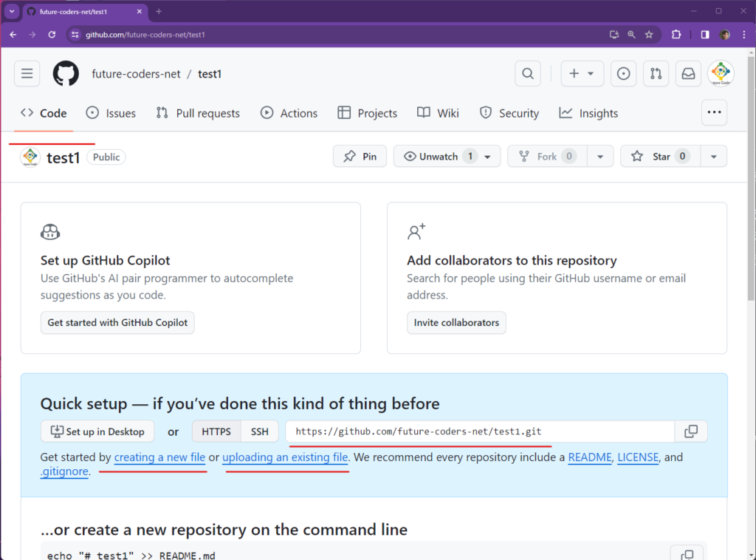Follow the creating a new file link

[159, 457]
